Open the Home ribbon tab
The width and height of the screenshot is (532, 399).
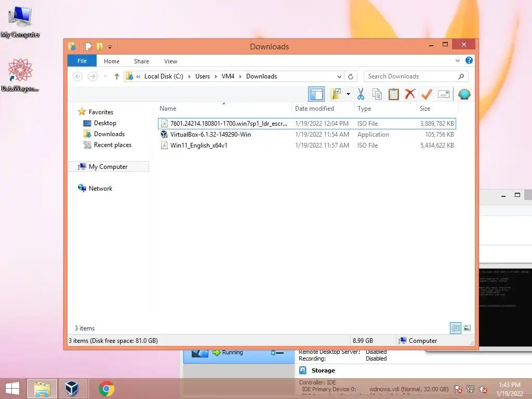tap(112, 61)
